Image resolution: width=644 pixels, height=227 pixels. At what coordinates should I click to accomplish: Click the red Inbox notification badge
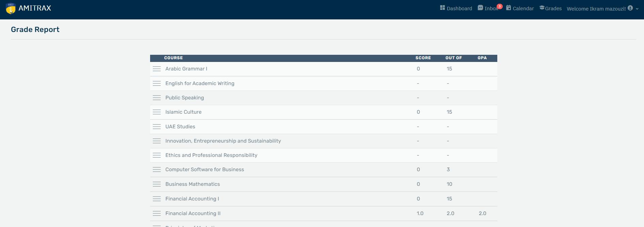pyautogui.click(x=499, y=6)
